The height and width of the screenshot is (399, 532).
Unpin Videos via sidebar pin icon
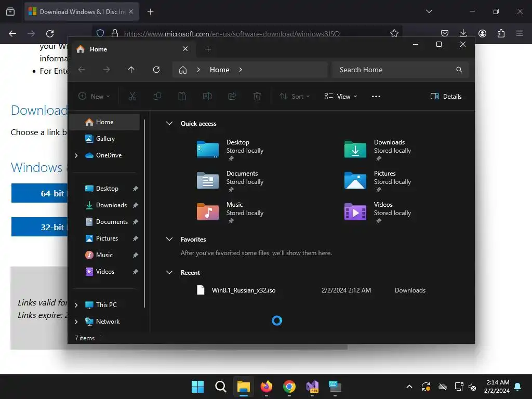click(135, 272)
